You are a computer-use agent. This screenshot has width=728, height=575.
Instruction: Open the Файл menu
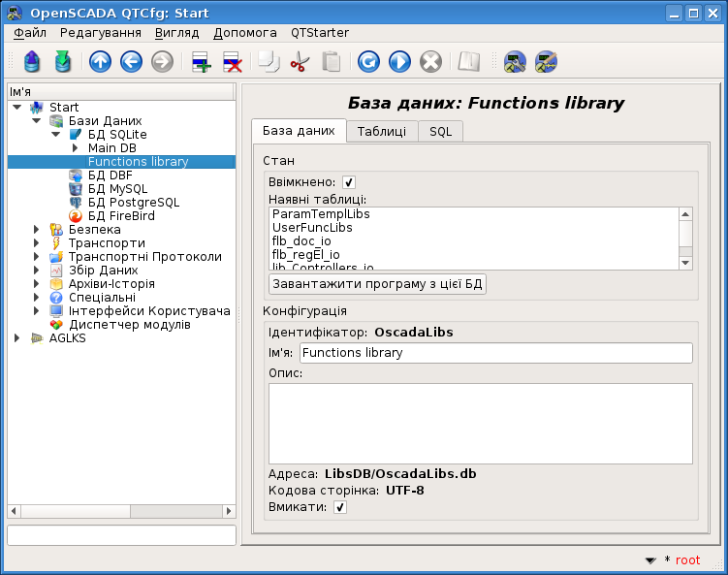pos(30,33)
